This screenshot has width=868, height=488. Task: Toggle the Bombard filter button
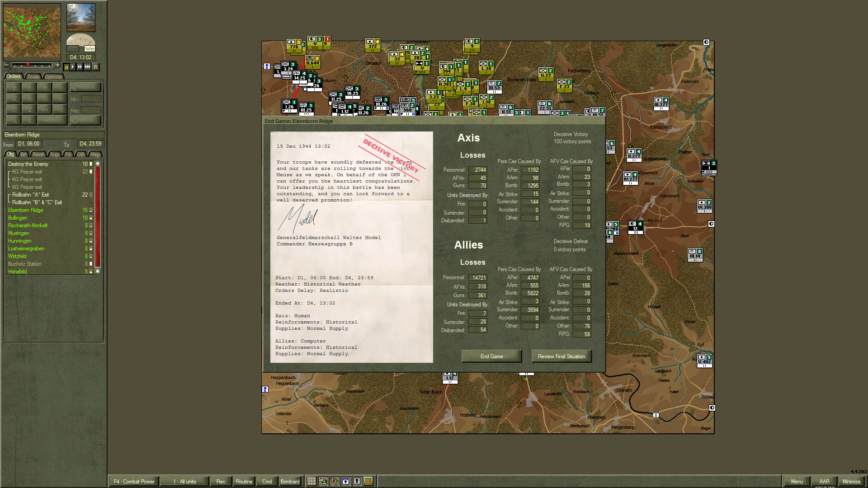[x=290, y=482]
